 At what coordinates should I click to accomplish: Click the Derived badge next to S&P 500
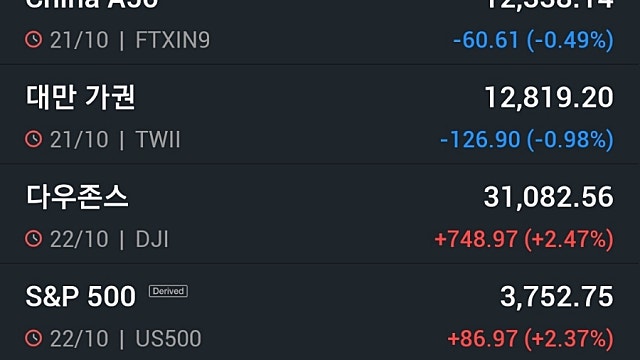point(168,291)
